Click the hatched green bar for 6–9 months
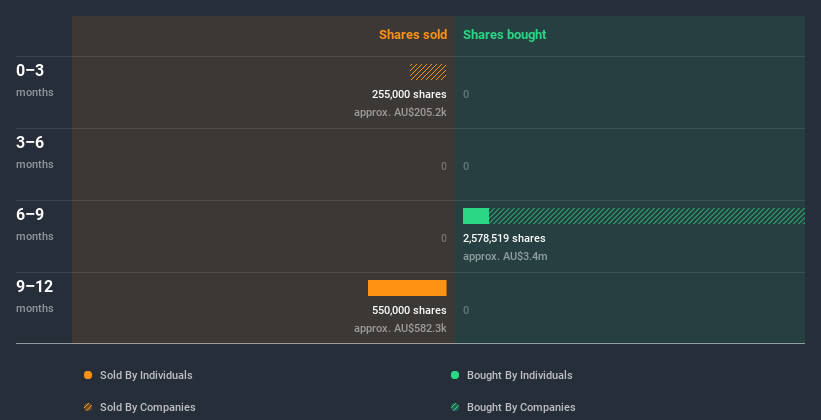Screen dimensions: 821x420 647,216
